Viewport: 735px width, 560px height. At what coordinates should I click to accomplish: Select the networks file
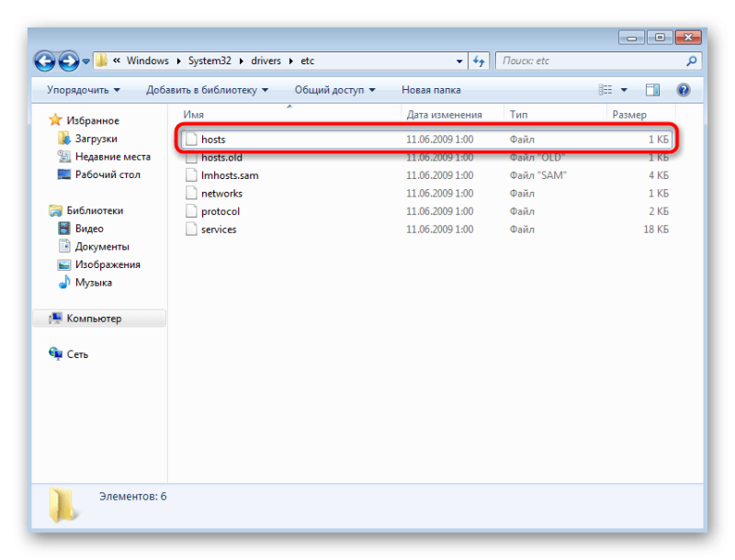pos(426,194)
